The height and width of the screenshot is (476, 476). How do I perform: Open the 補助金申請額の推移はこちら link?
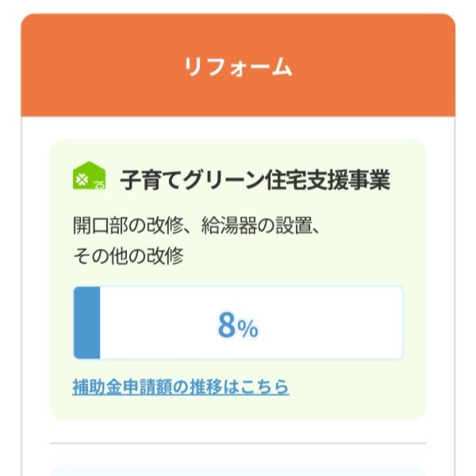click(x=180, y=387)
